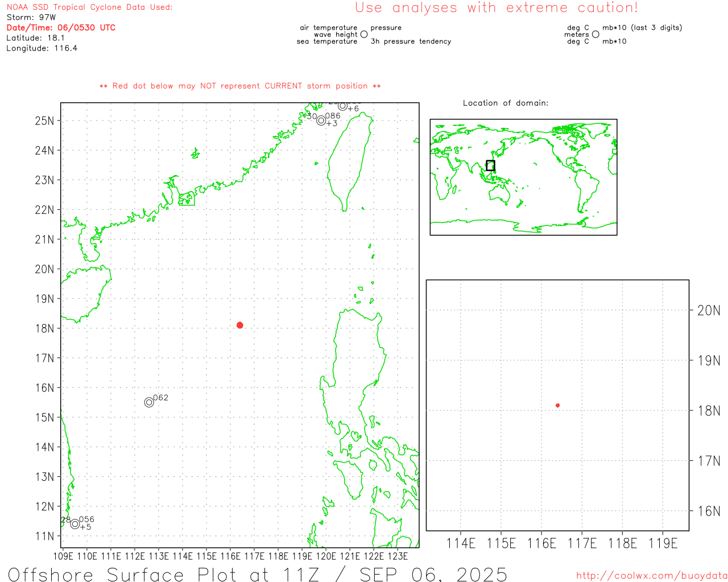Click the 'air temperature' legend label
728x582 pixels.
pos(329,28)
